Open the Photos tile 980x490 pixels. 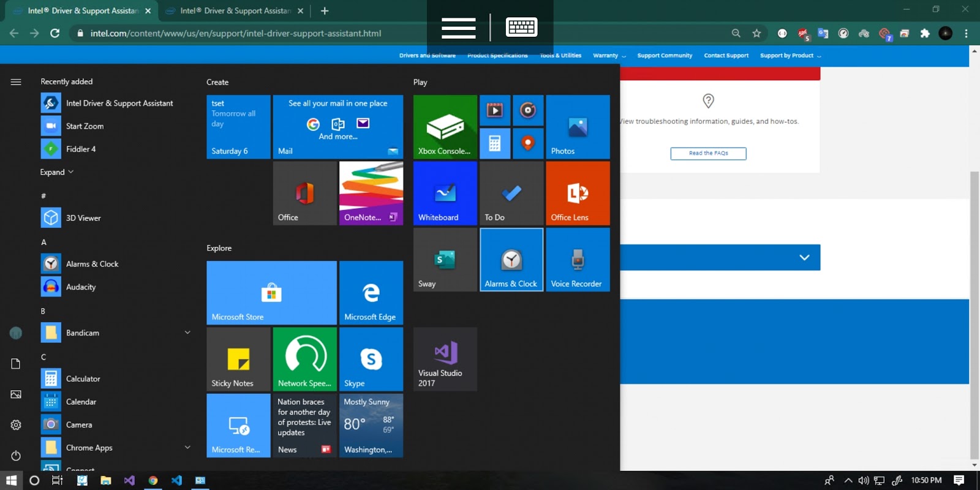(578, 127)
